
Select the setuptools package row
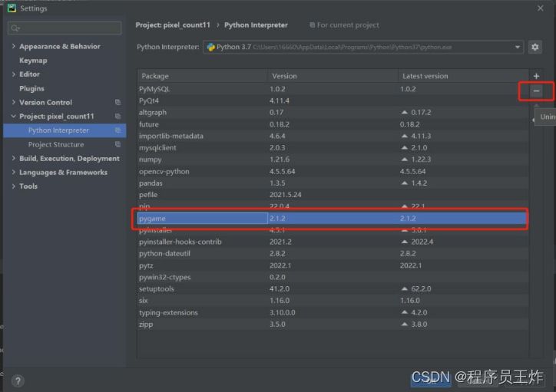coord(333,289)
